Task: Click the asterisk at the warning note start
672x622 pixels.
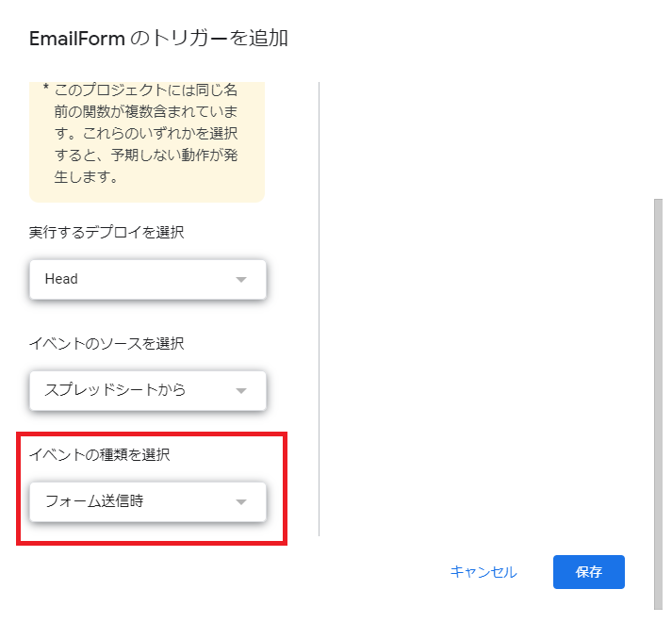Action: (45, 91)
